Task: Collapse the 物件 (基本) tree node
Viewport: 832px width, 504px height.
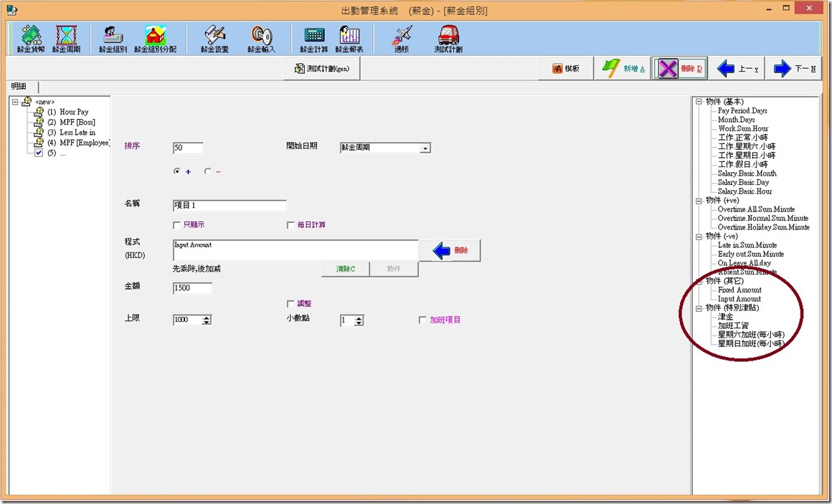Action: [x=699, y=102]
